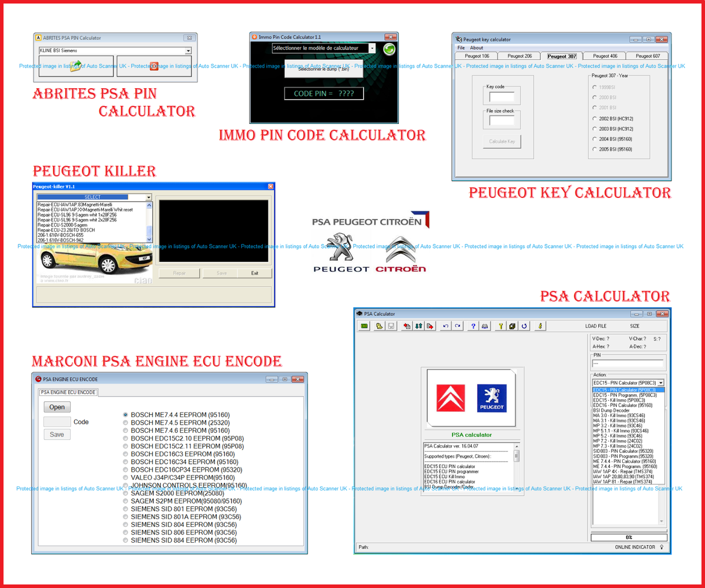Select 'Repair-ECU-S2000-Sagem' in Peugeot-killer list
This screenshot has height=588, width=705.
click(91, 224)
